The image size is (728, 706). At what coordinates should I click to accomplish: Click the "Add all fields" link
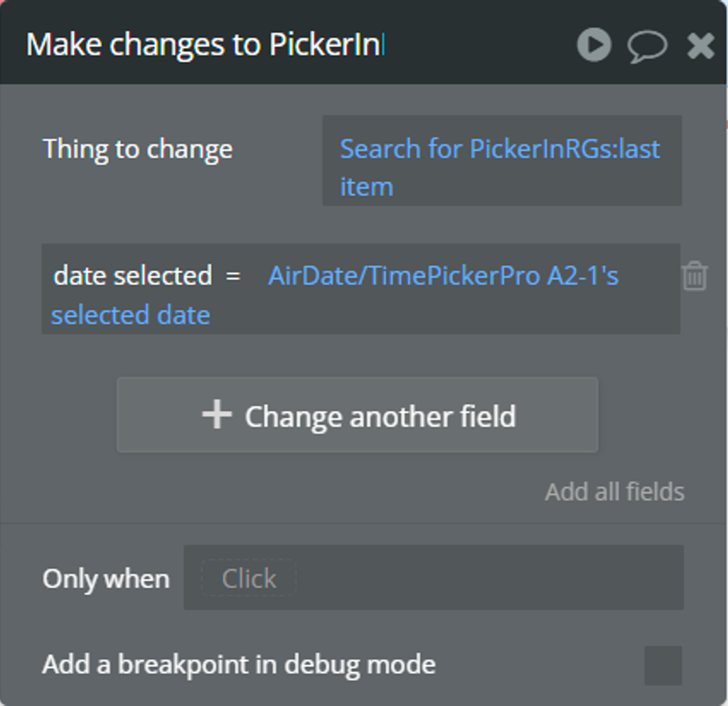point(614,492)
